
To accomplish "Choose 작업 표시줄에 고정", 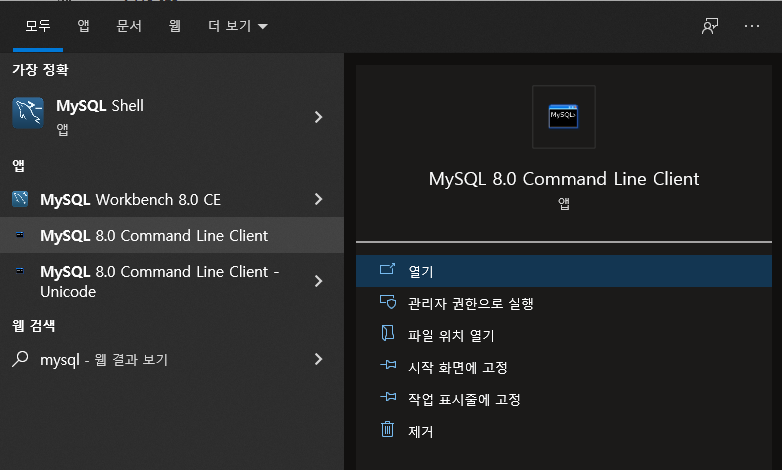I will coord(564,399).
